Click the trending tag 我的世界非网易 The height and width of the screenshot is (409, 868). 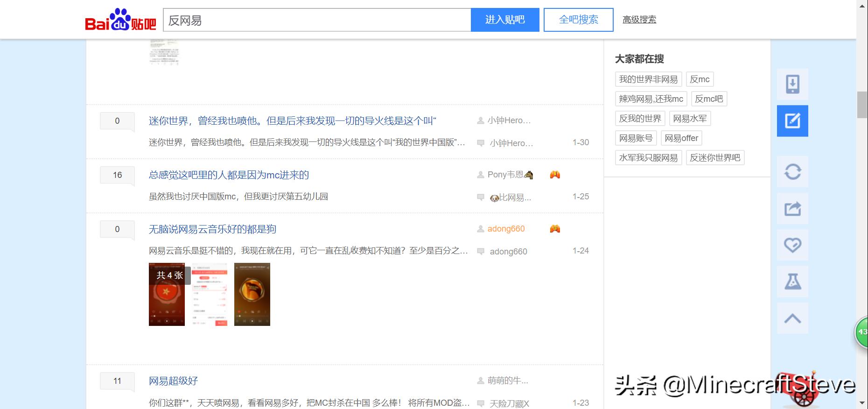(648, 79)
